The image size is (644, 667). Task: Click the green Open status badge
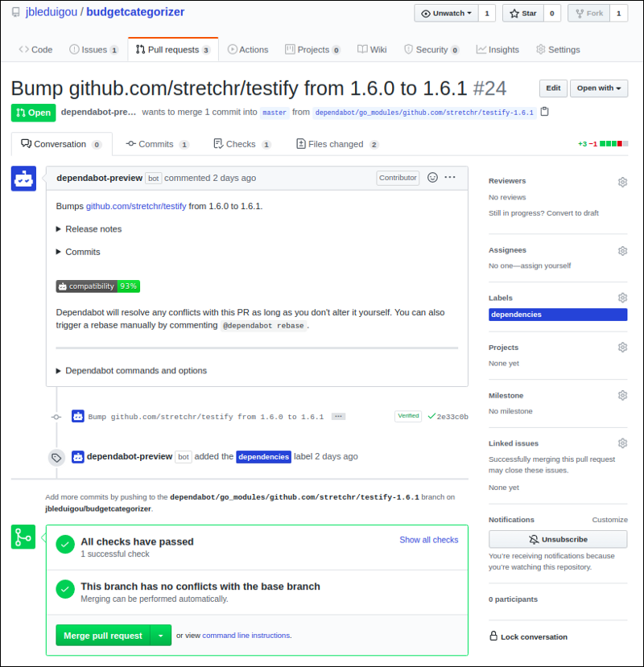pyautogui.click(x=33, y=113)
